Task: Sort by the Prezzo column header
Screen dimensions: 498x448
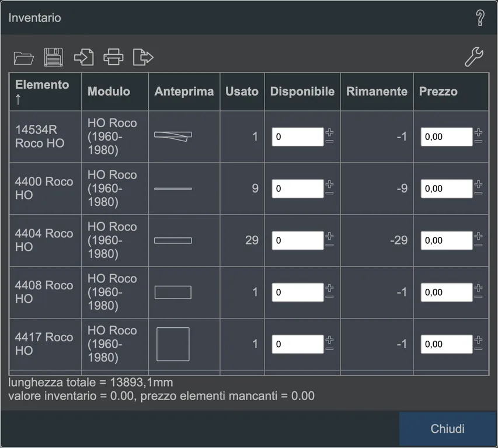Action: (x=451, y=92)
